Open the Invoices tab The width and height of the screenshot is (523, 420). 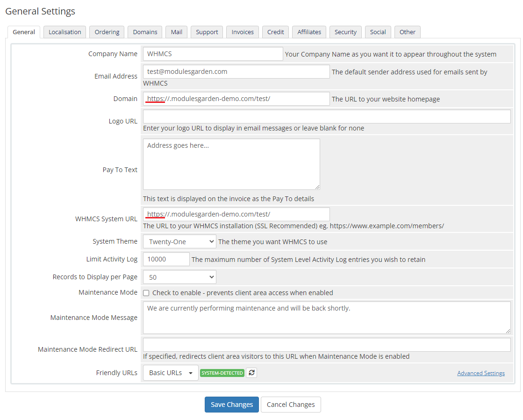[243, 32]
